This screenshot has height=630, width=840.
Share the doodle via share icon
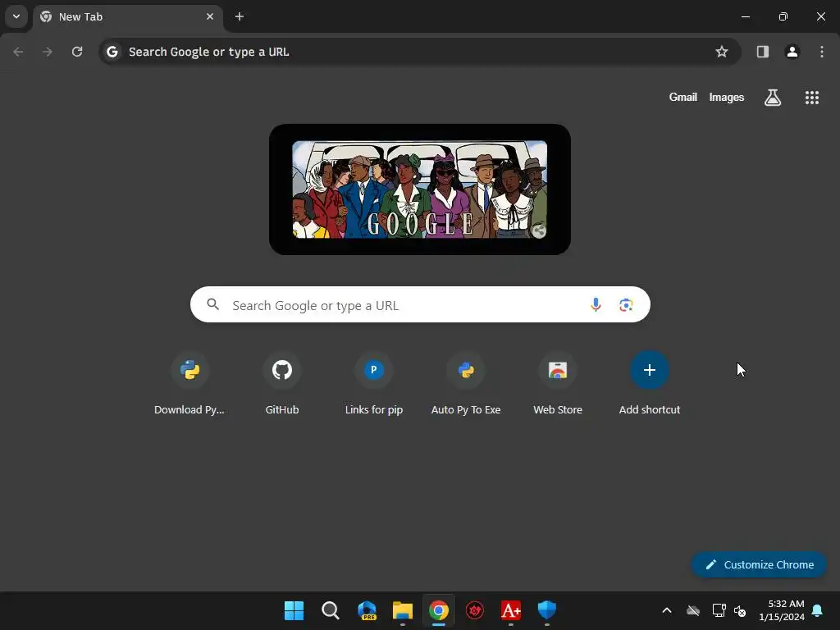[x=539, y=231]
